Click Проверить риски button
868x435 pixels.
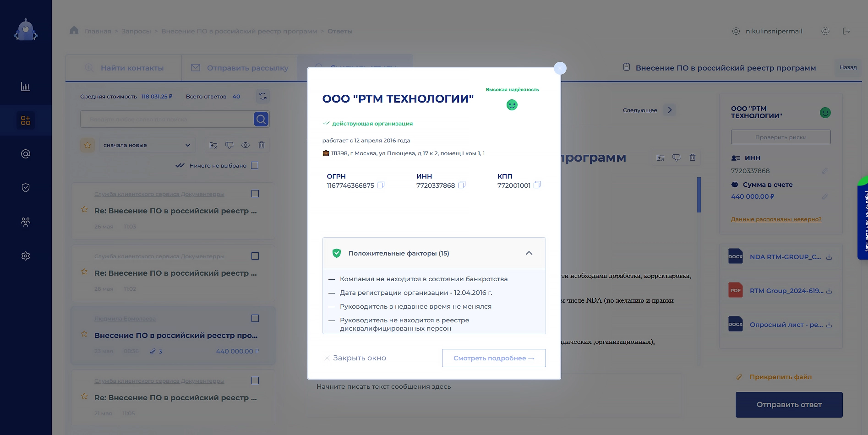coord(781,137)
